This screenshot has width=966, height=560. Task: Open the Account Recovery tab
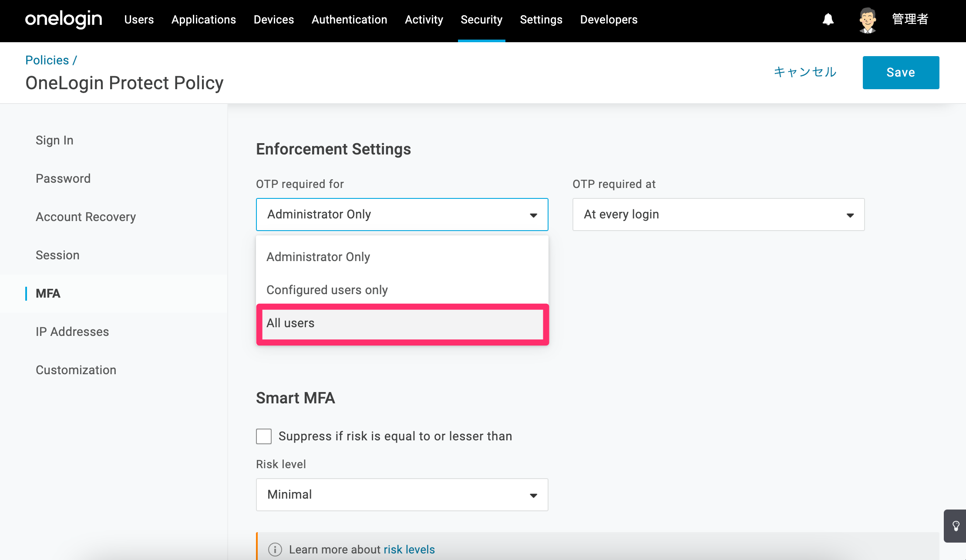pyautogui.click(x=86, y=217)
